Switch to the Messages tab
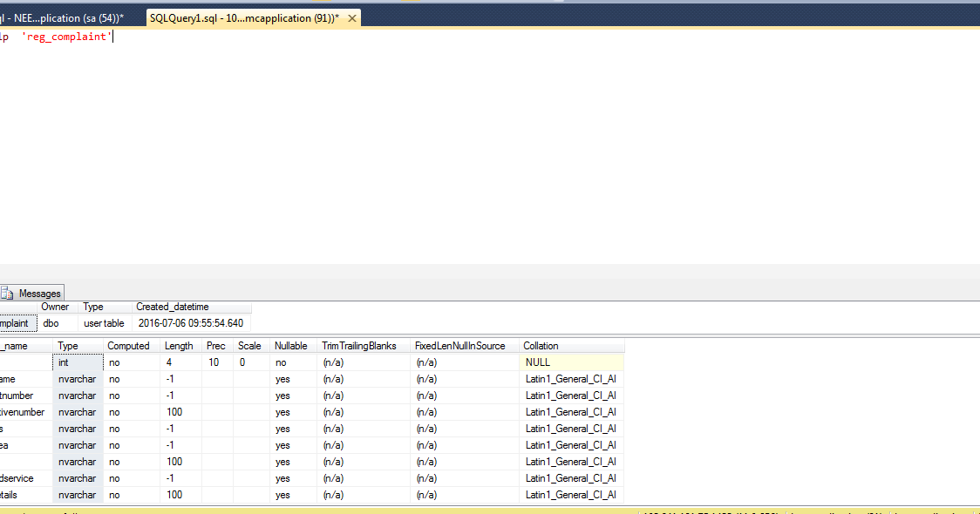 pos(39,293)
